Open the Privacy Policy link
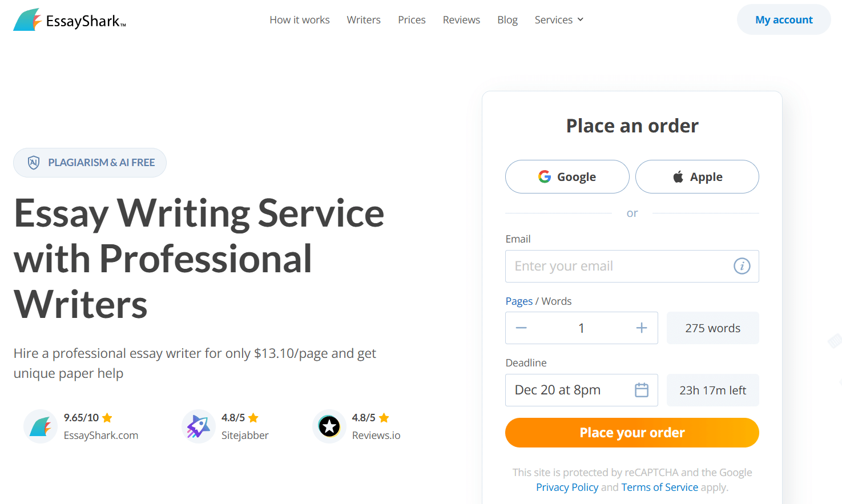 pos(567,487)
